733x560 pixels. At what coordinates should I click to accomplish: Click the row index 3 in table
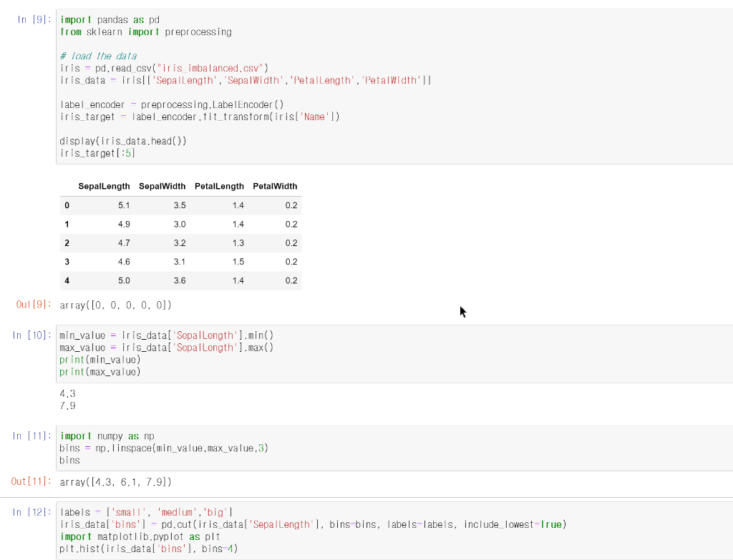click(x=67, y=262)
